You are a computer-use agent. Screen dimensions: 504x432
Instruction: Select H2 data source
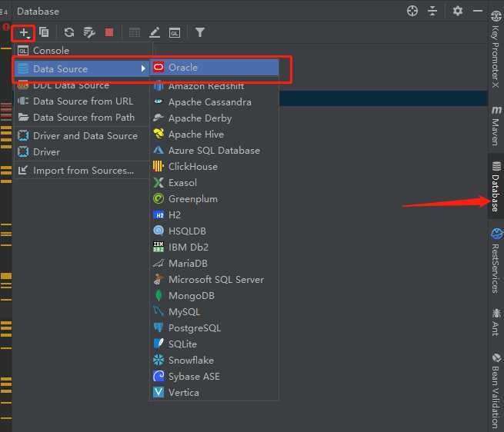215,215
